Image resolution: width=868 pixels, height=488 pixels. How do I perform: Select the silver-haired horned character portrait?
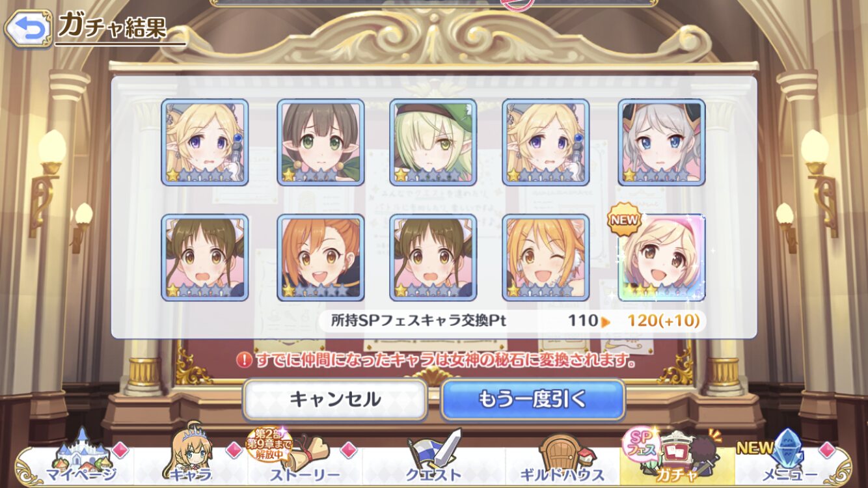[x=662, y=142]
